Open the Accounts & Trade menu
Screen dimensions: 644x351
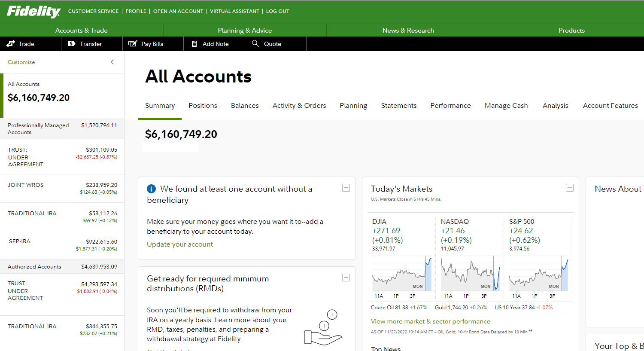coord(82,31)
